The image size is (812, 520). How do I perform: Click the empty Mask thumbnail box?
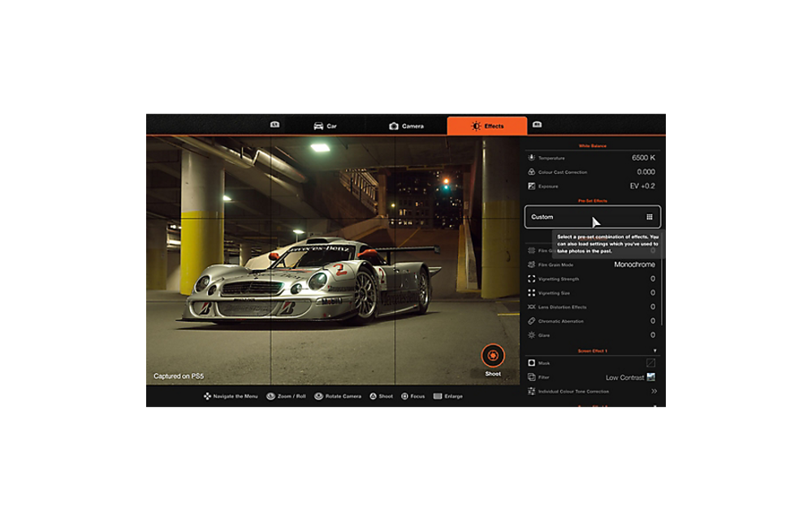[x=651, y=363]
